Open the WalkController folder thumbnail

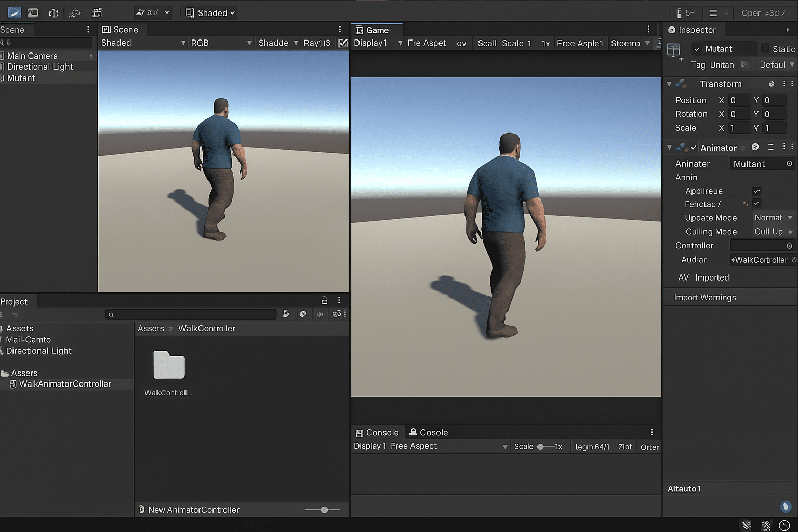point(168,366)
